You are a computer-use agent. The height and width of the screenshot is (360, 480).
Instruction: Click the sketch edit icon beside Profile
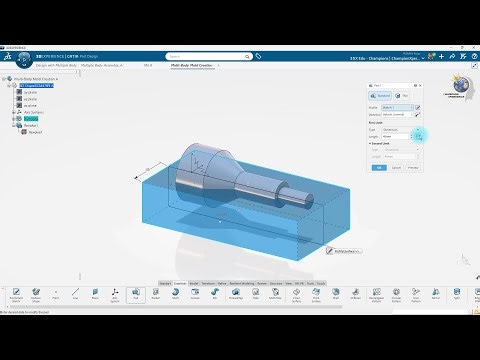pos(418,107)
